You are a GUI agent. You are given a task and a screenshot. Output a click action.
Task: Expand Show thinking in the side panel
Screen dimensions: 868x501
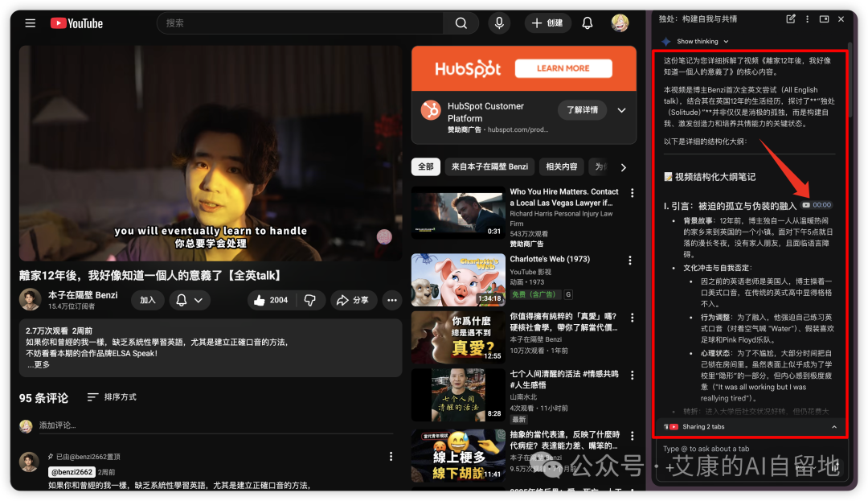702,42
